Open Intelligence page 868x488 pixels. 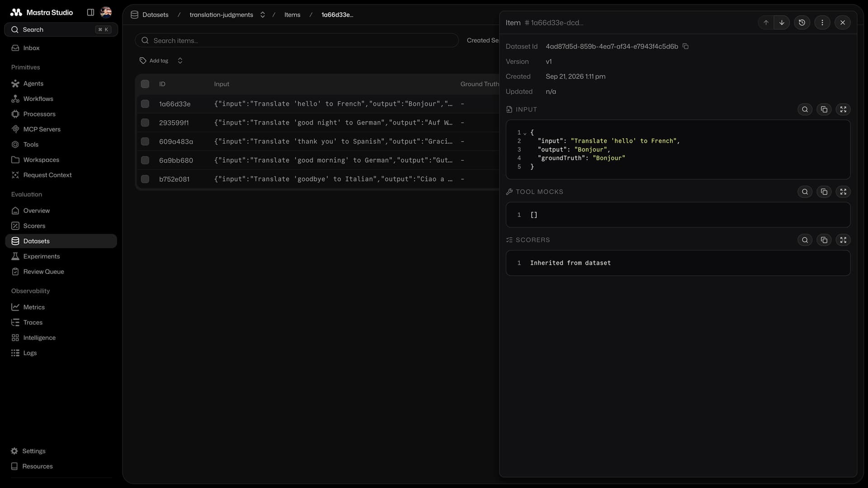coord(61,338)
